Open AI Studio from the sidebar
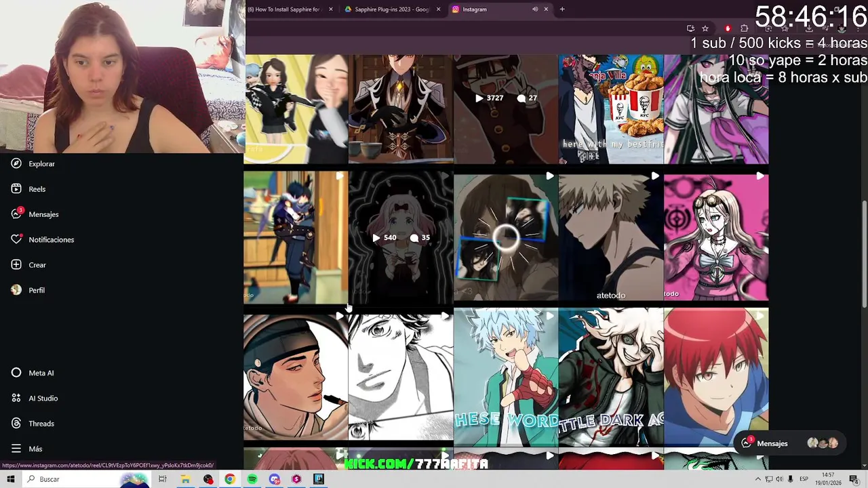Screen dimensions: 868x488 [x=35, y=399]
